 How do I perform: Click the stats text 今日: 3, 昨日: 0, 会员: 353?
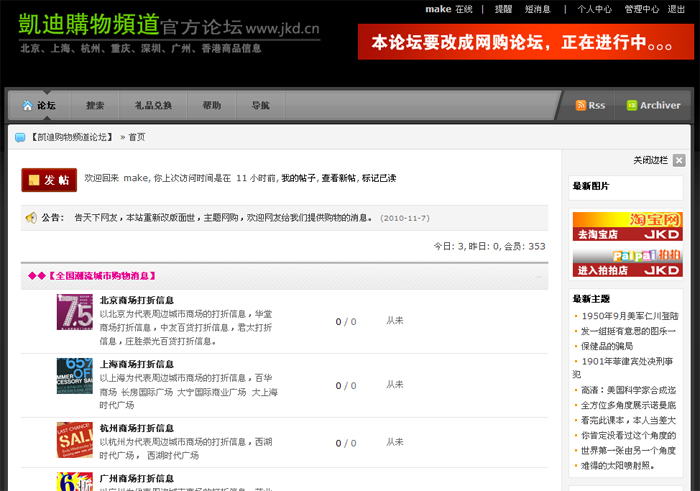point(490,246)
